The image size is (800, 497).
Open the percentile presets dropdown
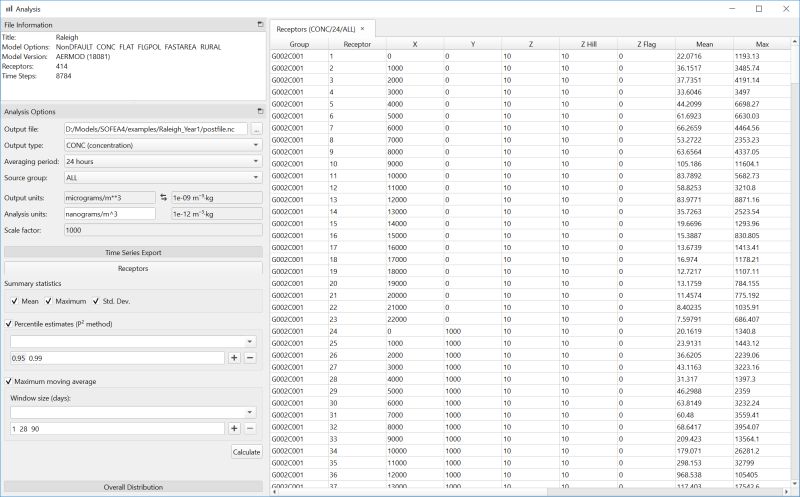click(x=134, y=341)
